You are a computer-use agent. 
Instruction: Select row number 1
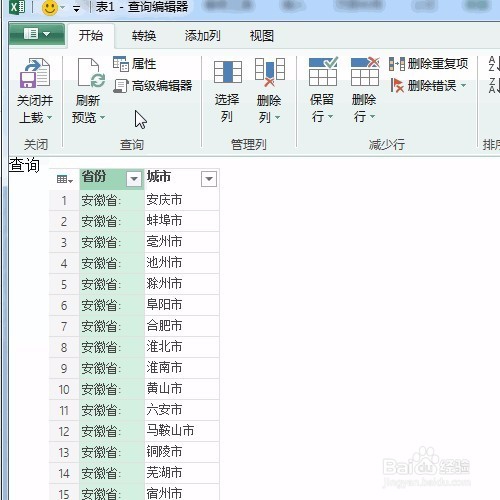click(x=64, y=201)
